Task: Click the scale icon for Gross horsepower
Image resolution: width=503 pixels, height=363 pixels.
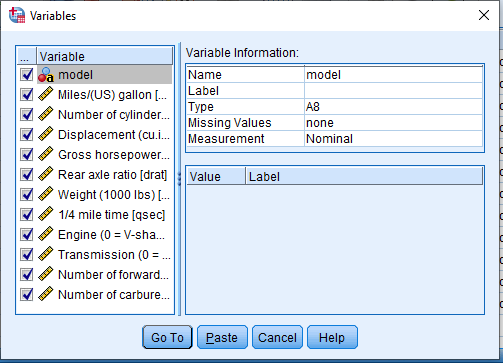Action: [x=46, y=154]
